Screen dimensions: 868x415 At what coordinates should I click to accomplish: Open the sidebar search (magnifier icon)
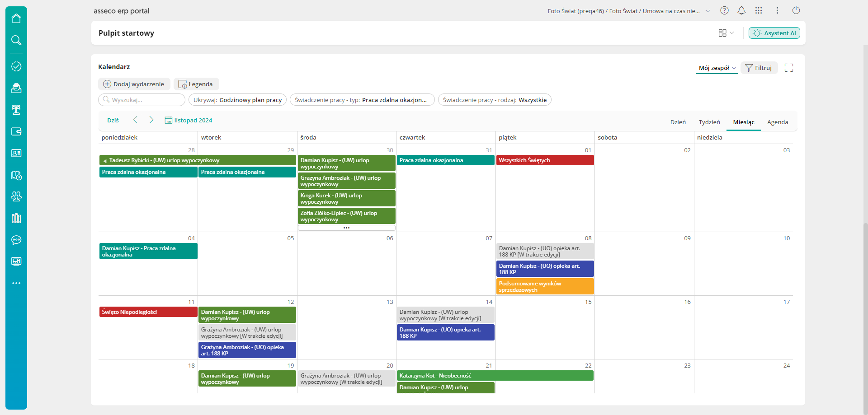pos(16,40)
